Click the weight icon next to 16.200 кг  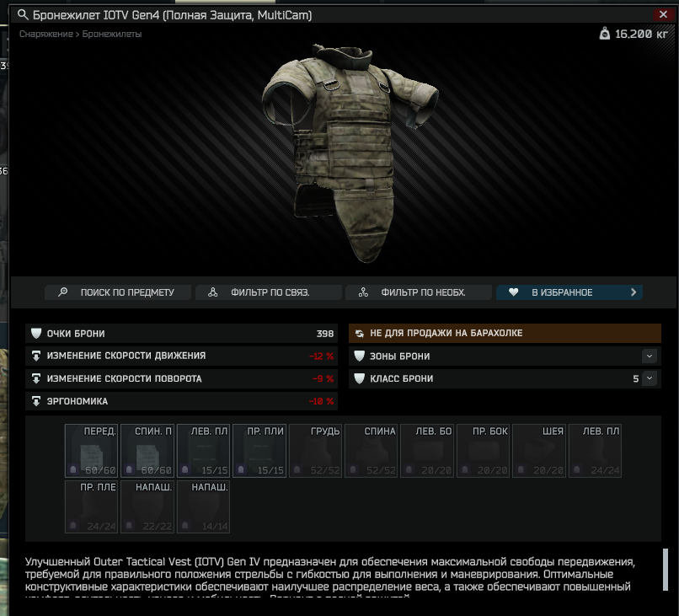pos(605,34)
